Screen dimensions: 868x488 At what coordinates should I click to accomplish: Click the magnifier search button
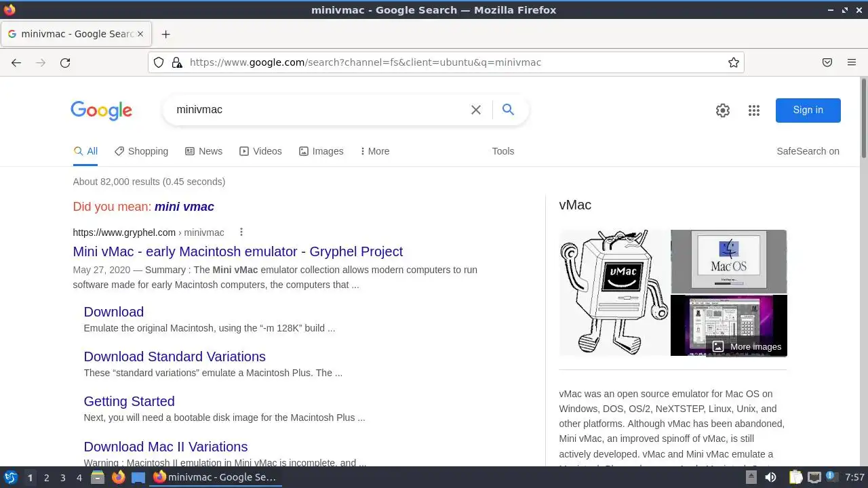pyautogui.click(x=508, y=110)
